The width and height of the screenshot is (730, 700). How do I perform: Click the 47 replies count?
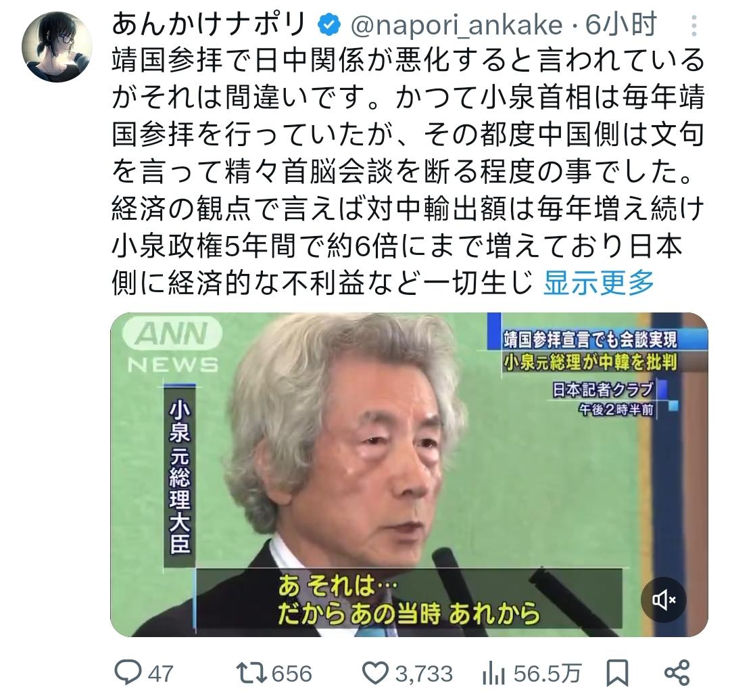[x=161, y=674]
